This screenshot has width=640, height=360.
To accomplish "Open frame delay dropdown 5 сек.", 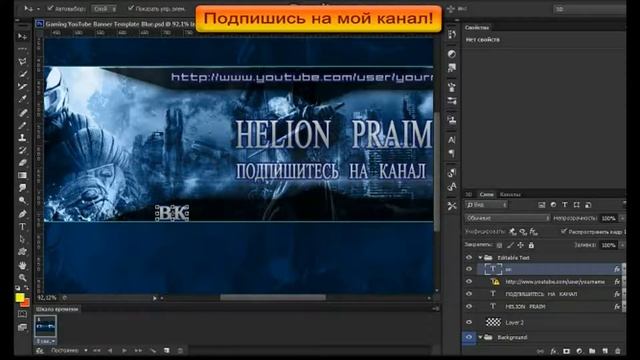I will (45, 341).
